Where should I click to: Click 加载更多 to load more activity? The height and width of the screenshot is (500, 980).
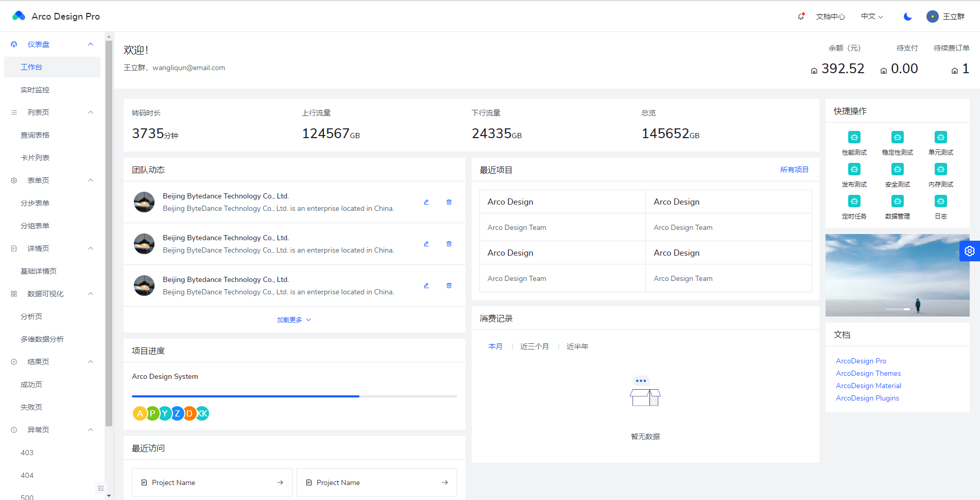point(294,320)
